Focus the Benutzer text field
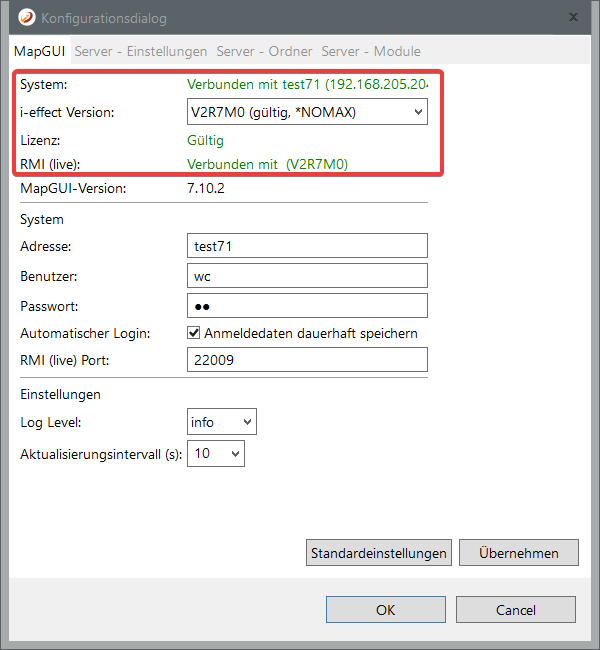This screenshot has height=650, width=600. tap(307, 275)
